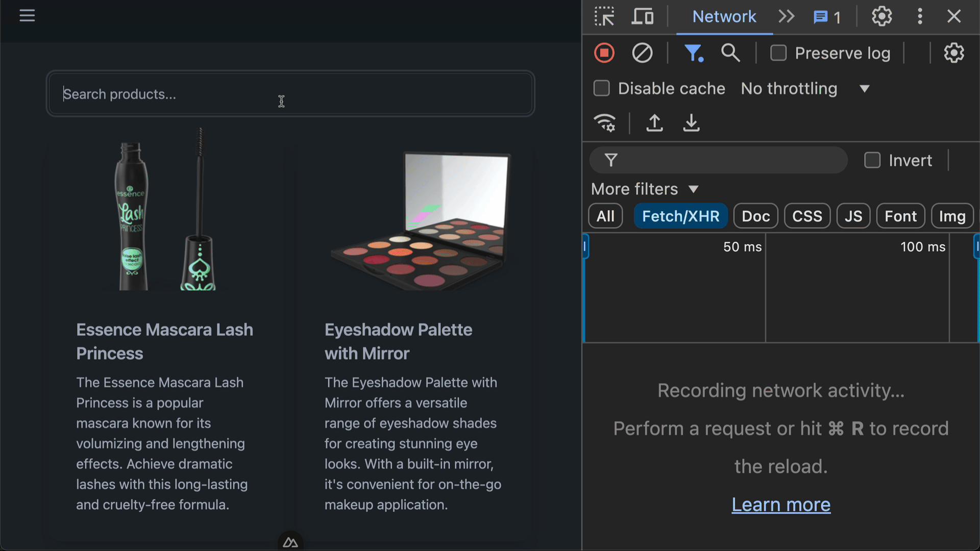Open the hamburger menu on page
Screen dimensions: 980x551
(27, 16)
